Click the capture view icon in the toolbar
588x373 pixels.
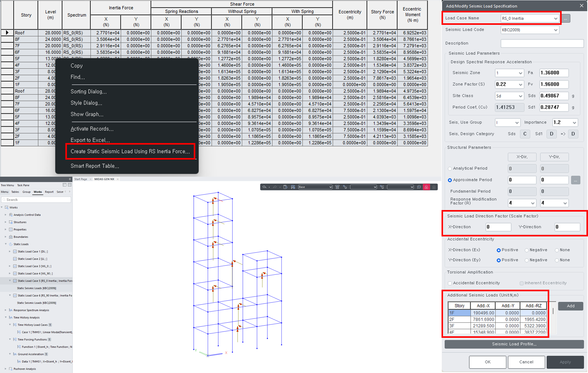point(293,187)
